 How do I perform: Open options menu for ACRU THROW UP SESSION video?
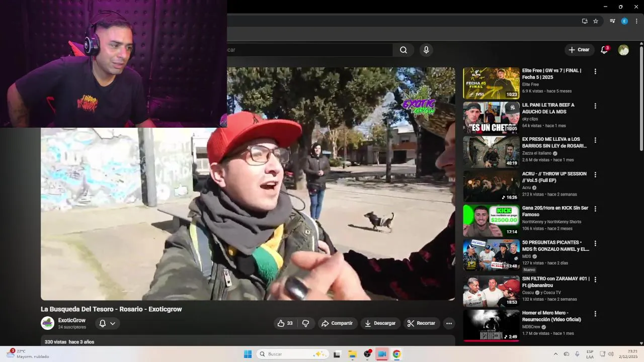click(x=595, y=174)
